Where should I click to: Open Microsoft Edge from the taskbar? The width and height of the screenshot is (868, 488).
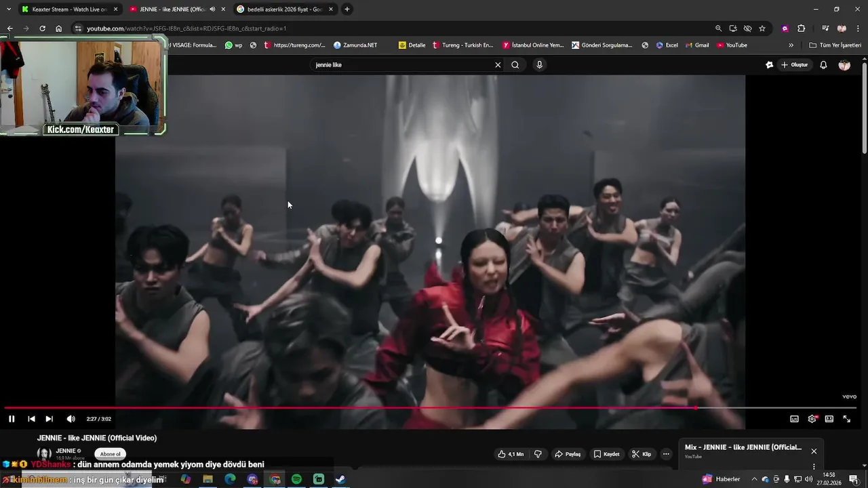pos(230,479)
